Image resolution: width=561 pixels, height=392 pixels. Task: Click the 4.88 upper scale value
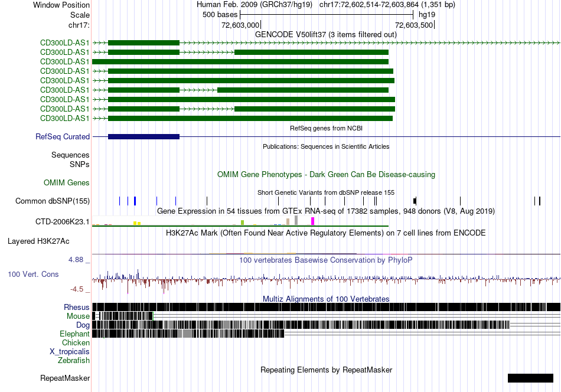coord(76,260)
